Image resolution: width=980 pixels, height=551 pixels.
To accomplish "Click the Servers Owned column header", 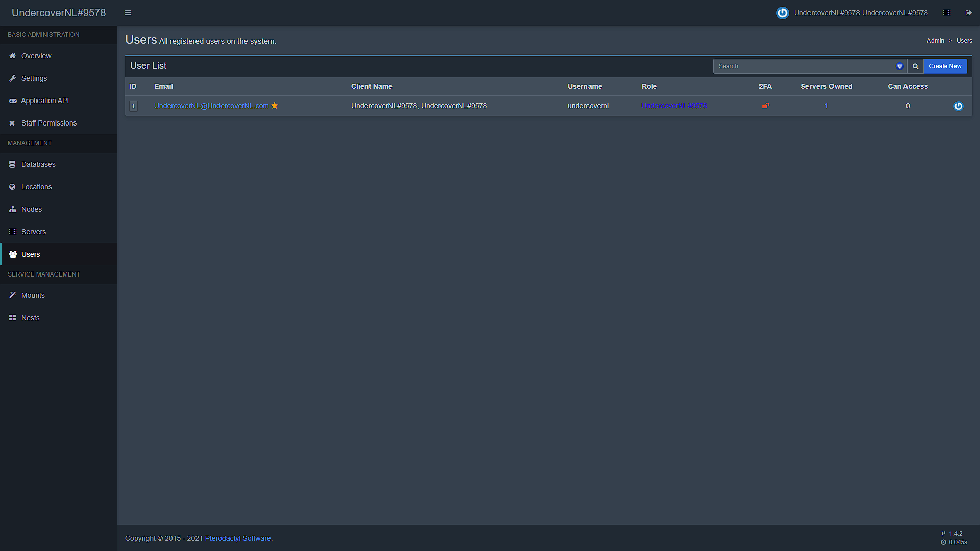I will [x=826, y=86].
